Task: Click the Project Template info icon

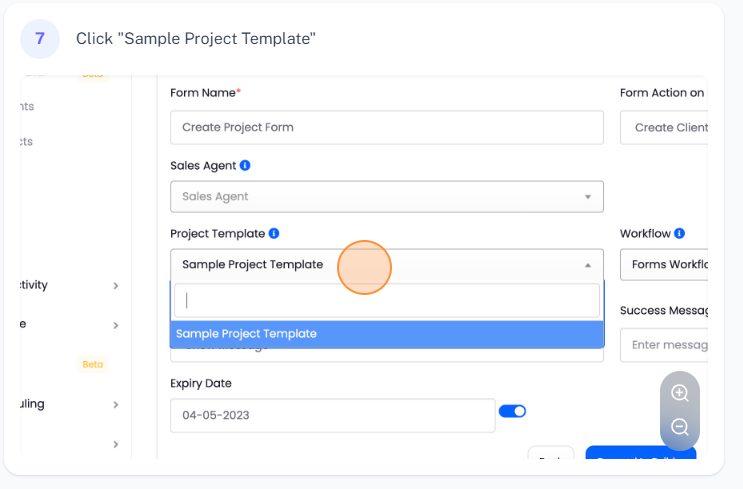Action: [x=274, y=233]
